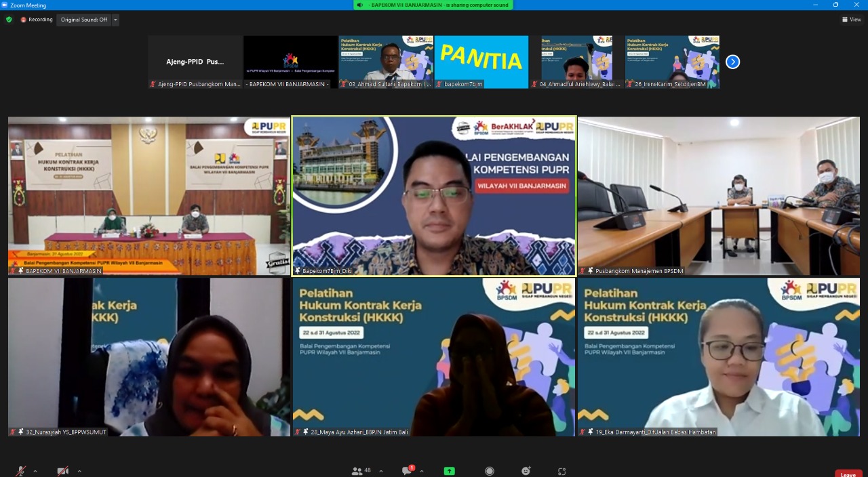
Task: Select the 03_Ahmad Sultani thumbnail
Action: (386, 62)
